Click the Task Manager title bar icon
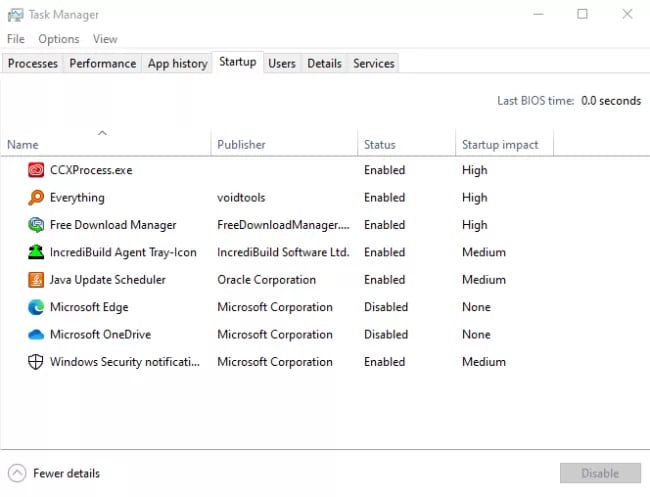The height and width of the screenshot is (497, 650). click(x=15, y=15)
